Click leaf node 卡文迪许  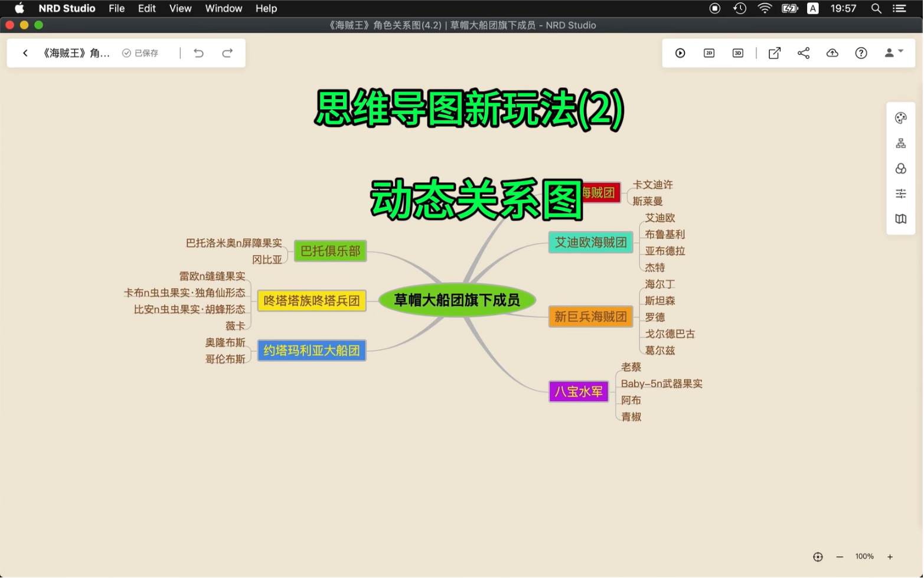tap(653, 185)
